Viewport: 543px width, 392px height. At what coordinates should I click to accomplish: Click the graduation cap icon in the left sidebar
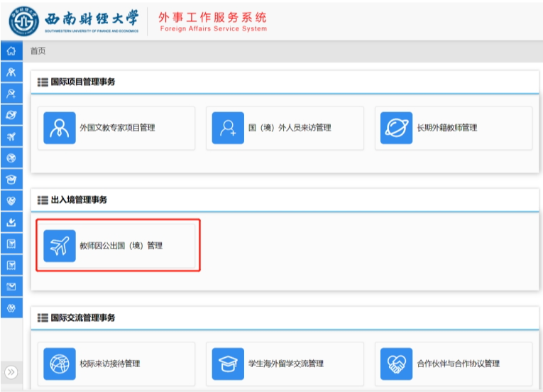11,179
